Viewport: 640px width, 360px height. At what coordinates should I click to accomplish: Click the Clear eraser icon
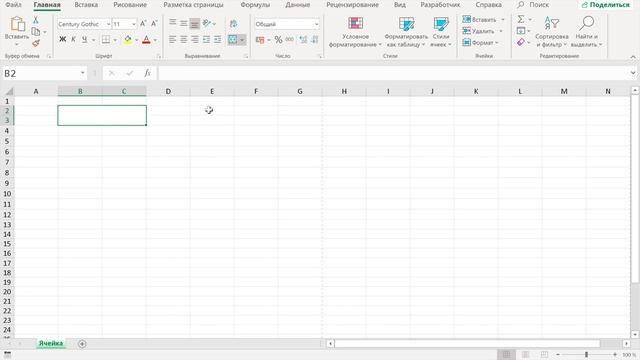521,42
